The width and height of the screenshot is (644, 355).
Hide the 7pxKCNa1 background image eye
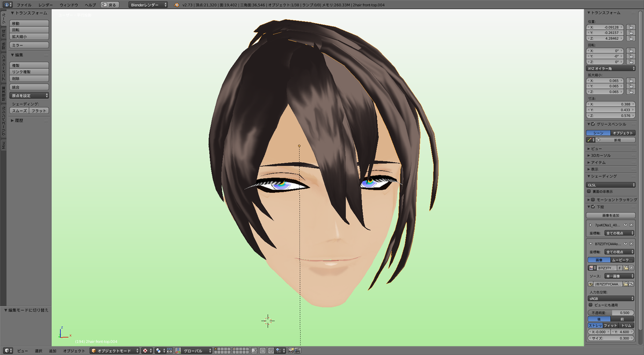(625, 225)
